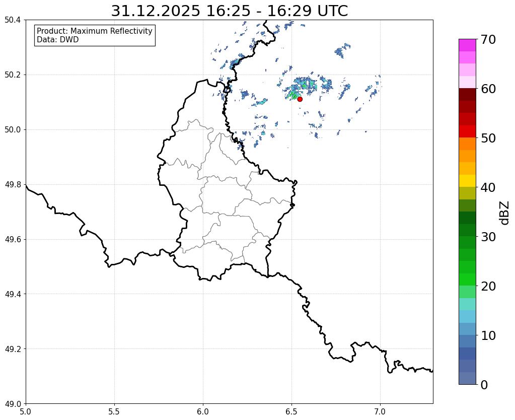Click the longitude axis label 7.0
The image size is (515, 420).
click(380, 411)
